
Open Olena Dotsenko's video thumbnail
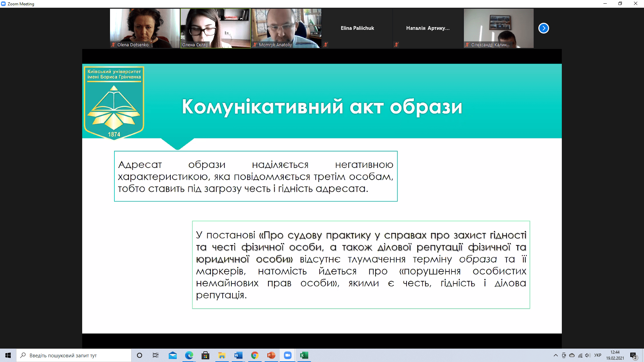(x=145, y=28)
